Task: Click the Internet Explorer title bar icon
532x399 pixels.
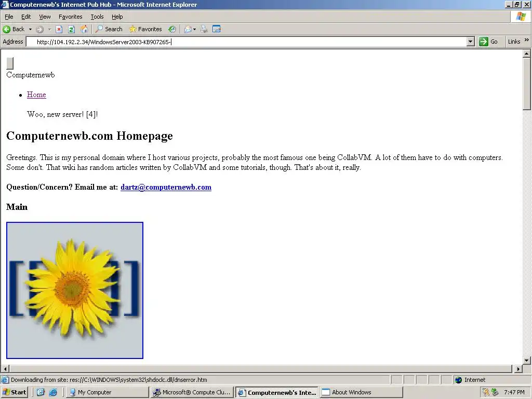Action: click(5, 4)
